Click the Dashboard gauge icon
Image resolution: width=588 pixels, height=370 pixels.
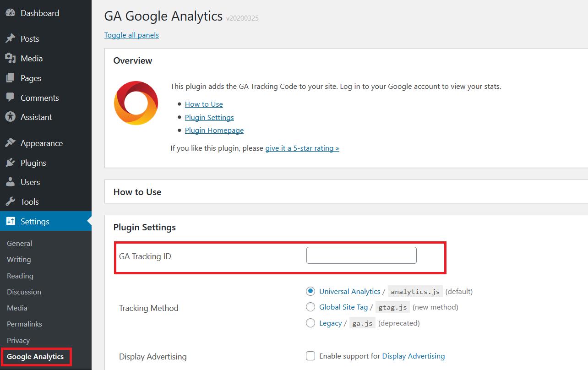[10, 13]
